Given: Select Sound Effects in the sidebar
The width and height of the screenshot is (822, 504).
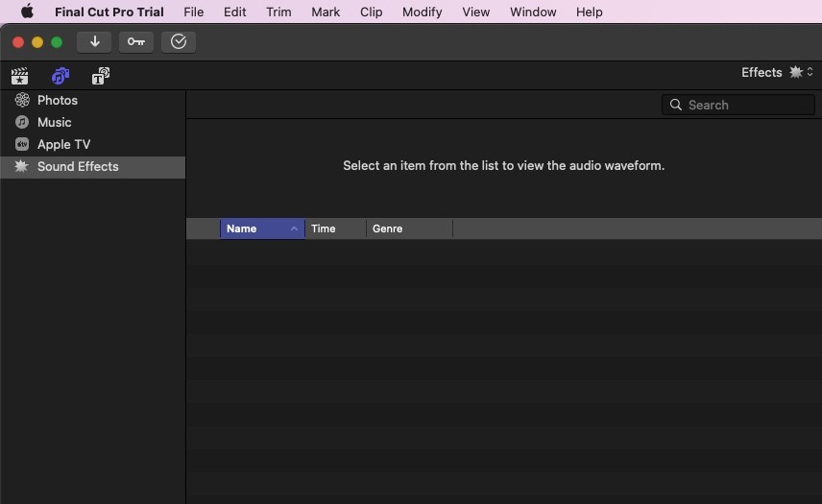Looking at the screenshot, I should (x=93, y=167).
